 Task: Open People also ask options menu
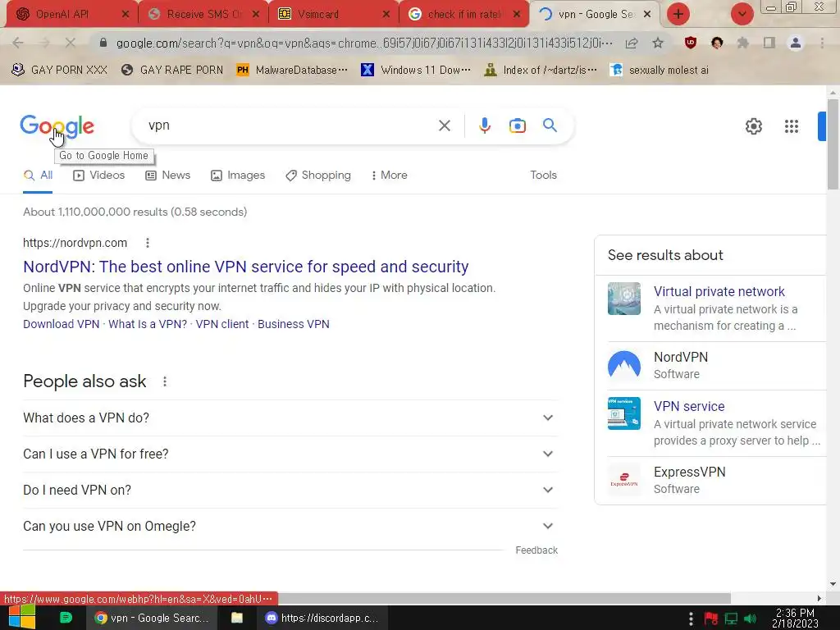pos(165,381)
